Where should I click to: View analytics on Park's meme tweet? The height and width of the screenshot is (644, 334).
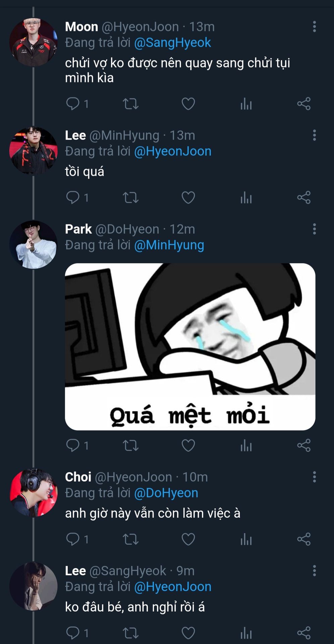click(246, 446)
